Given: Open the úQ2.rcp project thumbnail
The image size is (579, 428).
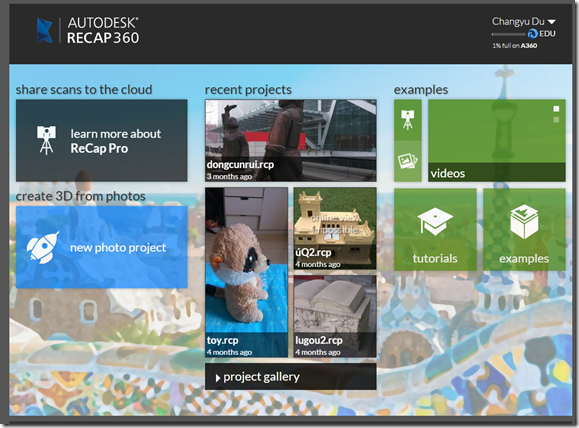Looking at the screenshot, I should pos(335,228).
